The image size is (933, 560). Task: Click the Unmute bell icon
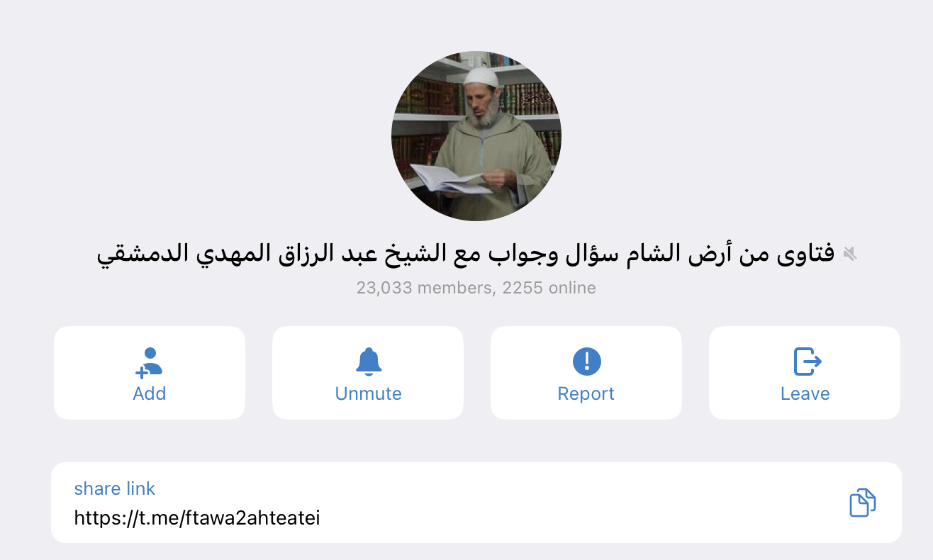(x=368, y=362)
